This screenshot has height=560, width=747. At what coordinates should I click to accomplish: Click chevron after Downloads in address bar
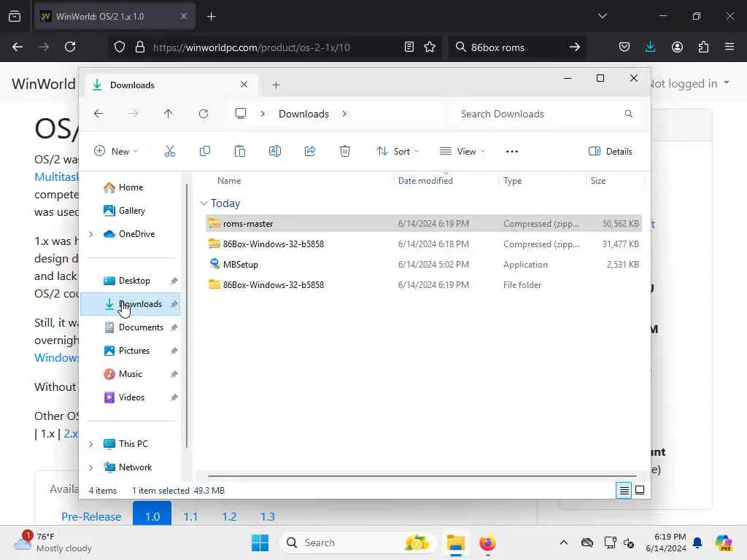[x=344, y=114]
